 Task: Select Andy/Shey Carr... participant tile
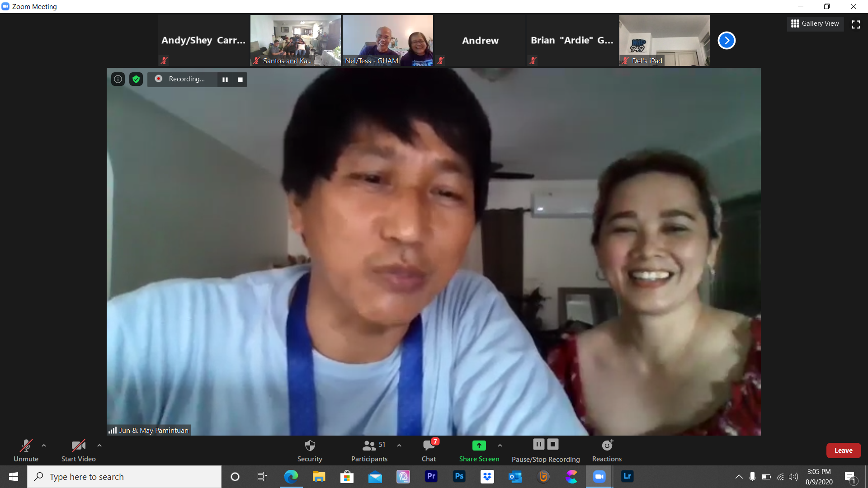(203, 41)
